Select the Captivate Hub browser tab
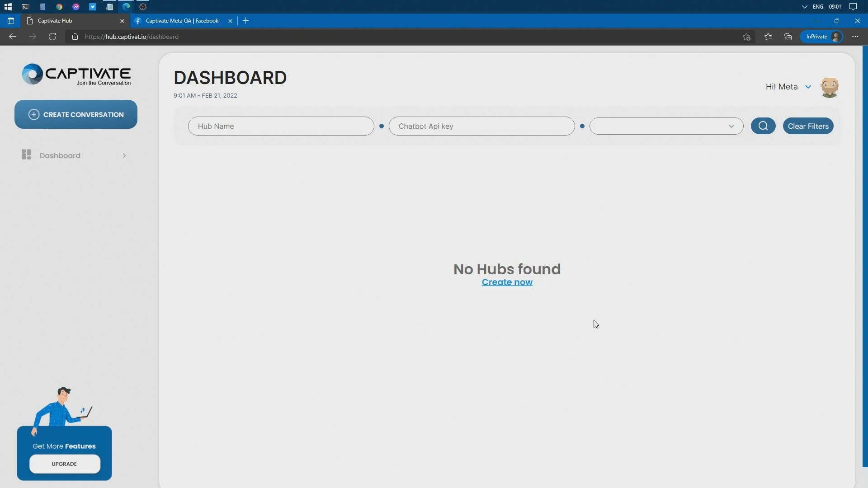Viewport: 868px width, 488px height. click(72, 21)
